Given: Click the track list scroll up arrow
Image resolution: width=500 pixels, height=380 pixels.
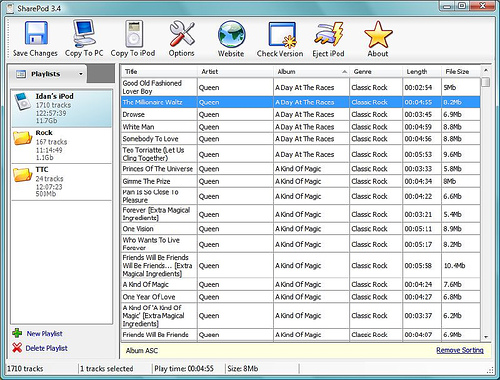Looking at the screenshot, I should coord(486,70).
